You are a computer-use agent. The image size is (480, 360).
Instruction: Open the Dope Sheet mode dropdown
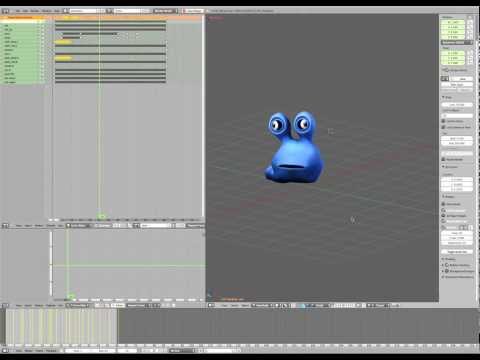[79, 226]
